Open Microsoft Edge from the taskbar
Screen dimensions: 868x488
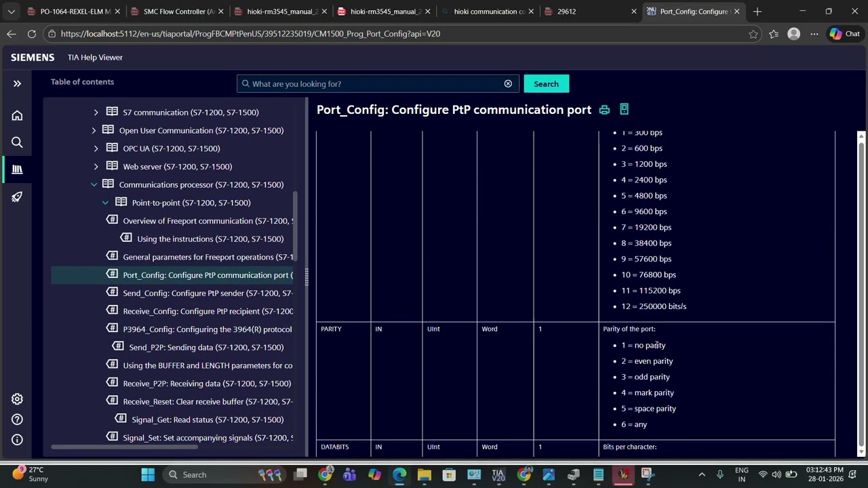coord(399,474)
